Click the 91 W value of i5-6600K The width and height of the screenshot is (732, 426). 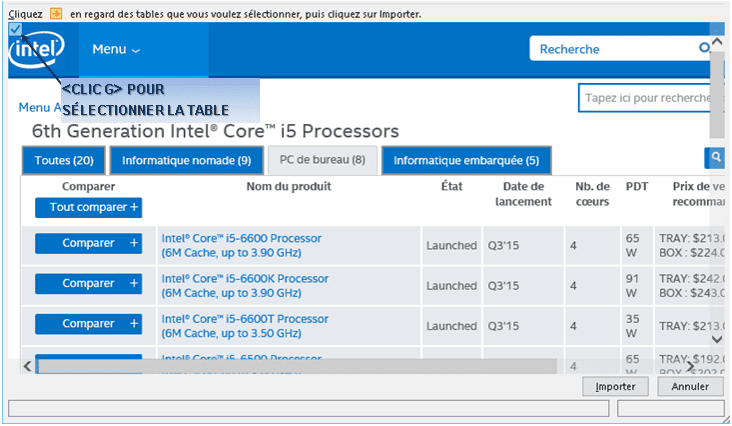(x=632, y=286)
